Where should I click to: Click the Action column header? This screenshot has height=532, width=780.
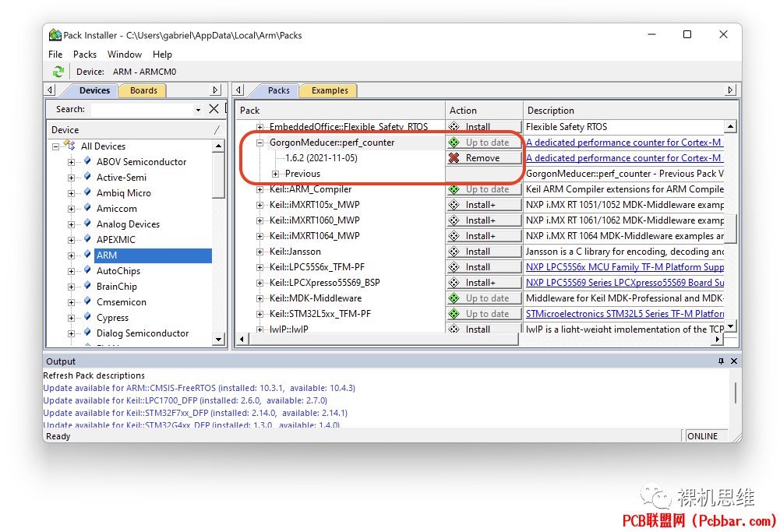pos(484,111)
